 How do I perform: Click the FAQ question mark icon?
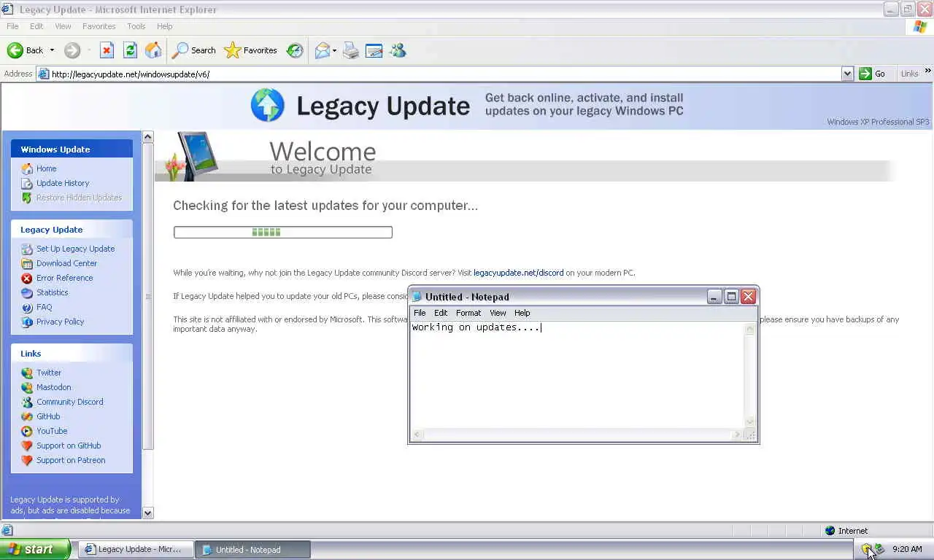click(x=27, y=307)
